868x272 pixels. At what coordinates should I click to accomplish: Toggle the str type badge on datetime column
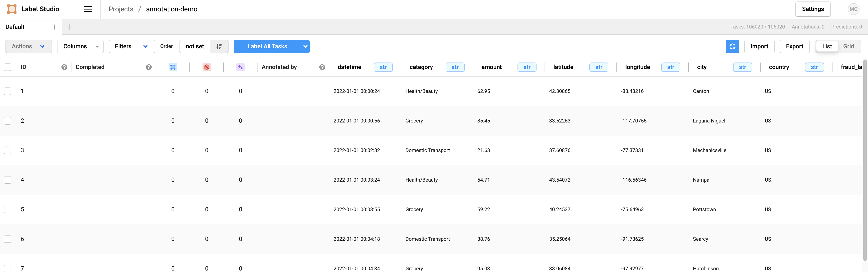coord(383,67)
